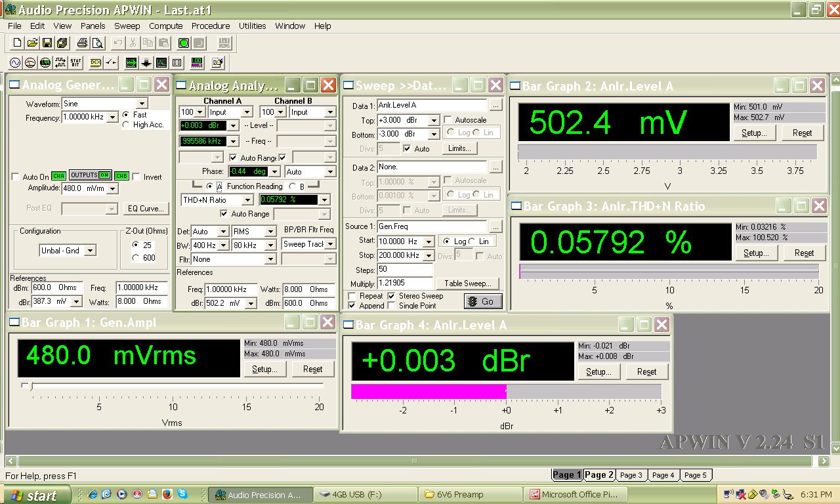Open the THD+N Ratio function dropdown

pyautogui.click(x=247, y=199)
